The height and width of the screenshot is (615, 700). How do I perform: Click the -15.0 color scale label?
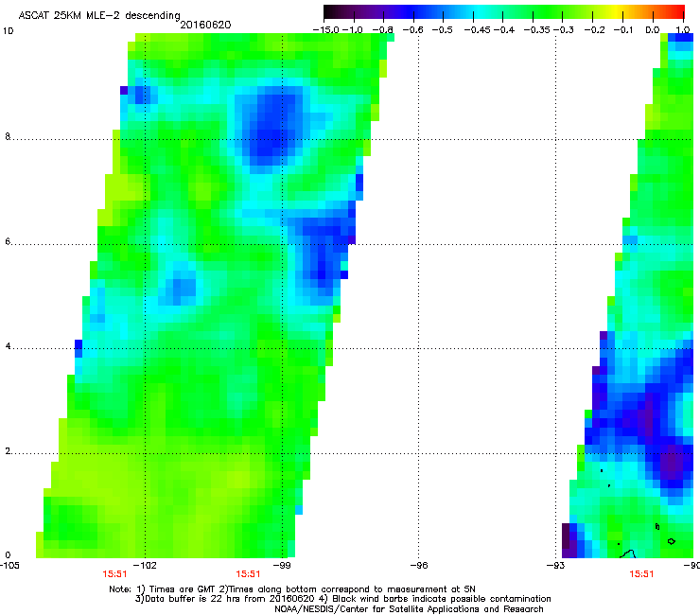326,30
